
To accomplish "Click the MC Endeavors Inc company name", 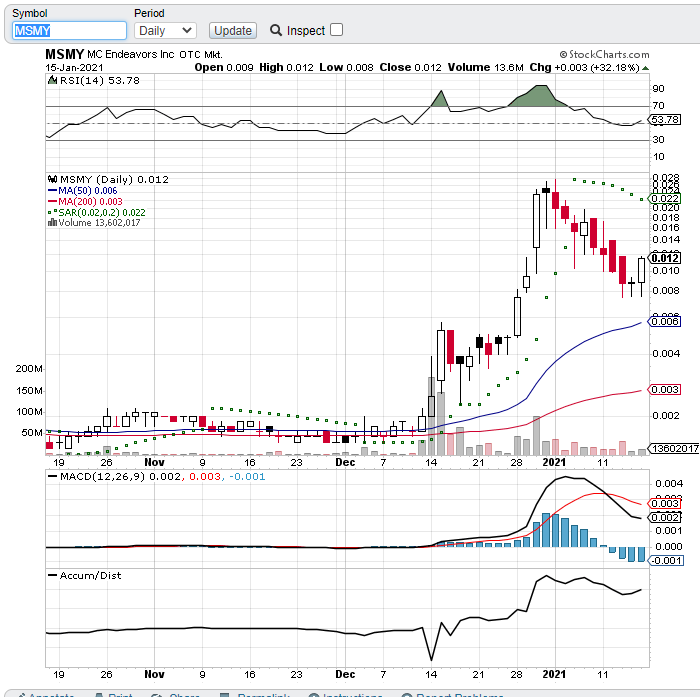I will (x=131, y=54).
